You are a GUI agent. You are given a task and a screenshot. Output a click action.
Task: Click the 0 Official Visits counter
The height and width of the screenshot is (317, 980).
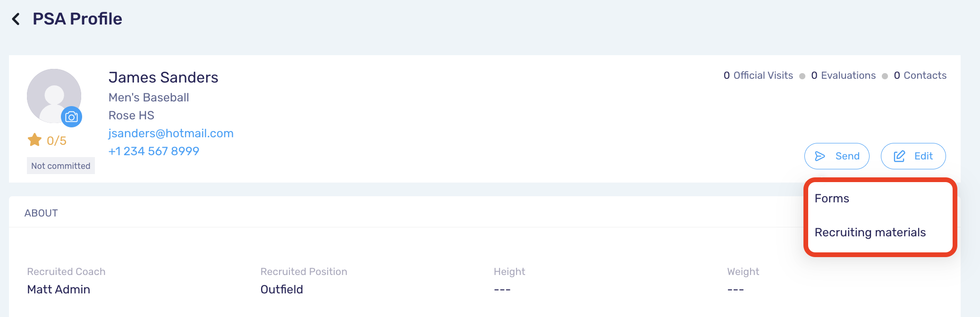758,75
